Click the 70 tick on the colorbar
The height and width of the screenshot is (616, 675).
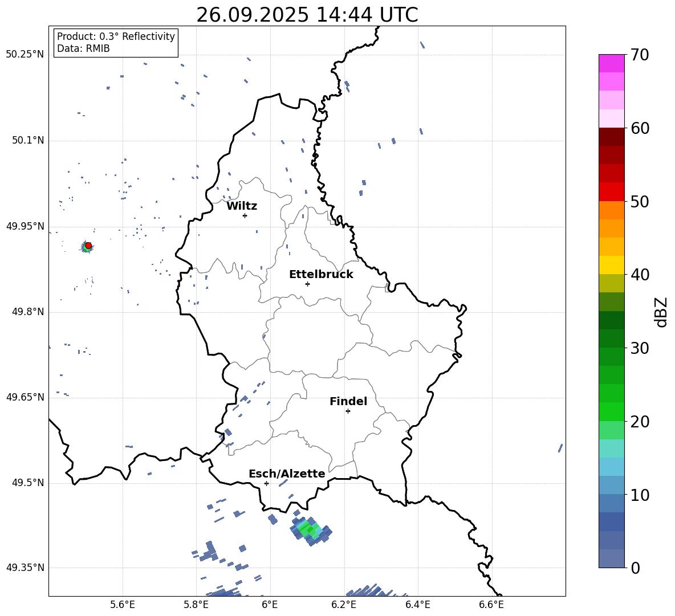(640, 55)
